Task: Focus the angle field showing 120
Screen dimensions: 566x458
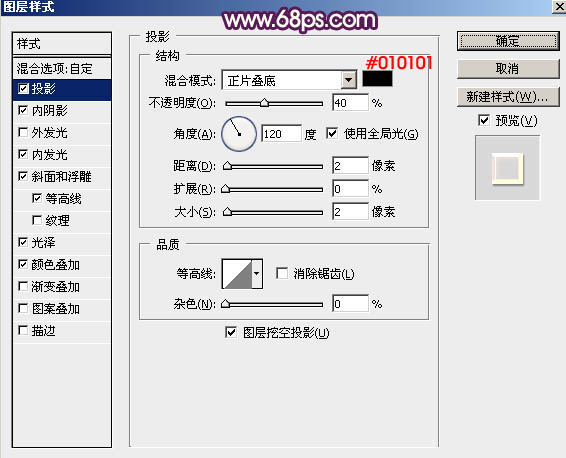Action: click(281, 134)
